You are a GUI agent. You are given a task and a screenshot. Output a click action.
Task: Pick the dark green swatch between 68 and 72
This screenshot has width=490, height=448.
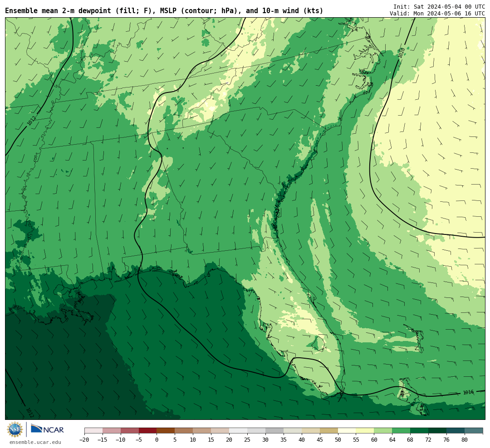pos(419,431)
